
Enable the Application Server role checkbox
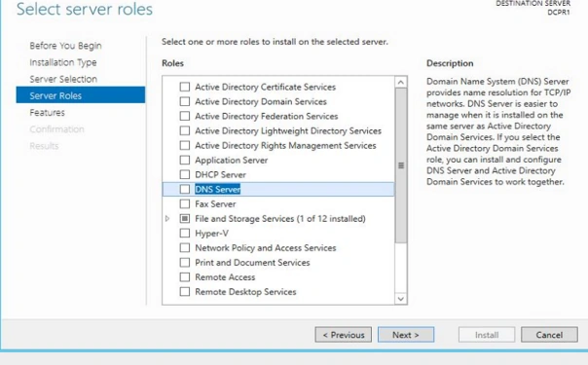(x=185, y=160)
